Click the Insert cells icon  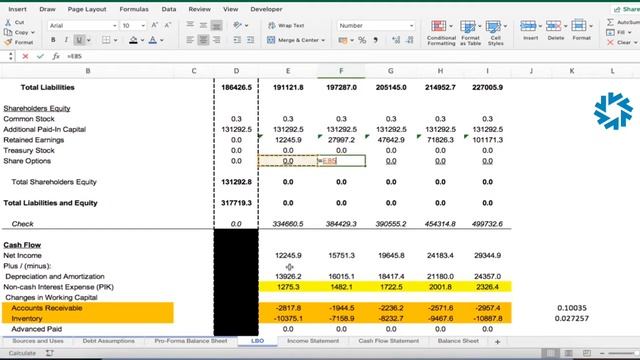coord(528,26)
